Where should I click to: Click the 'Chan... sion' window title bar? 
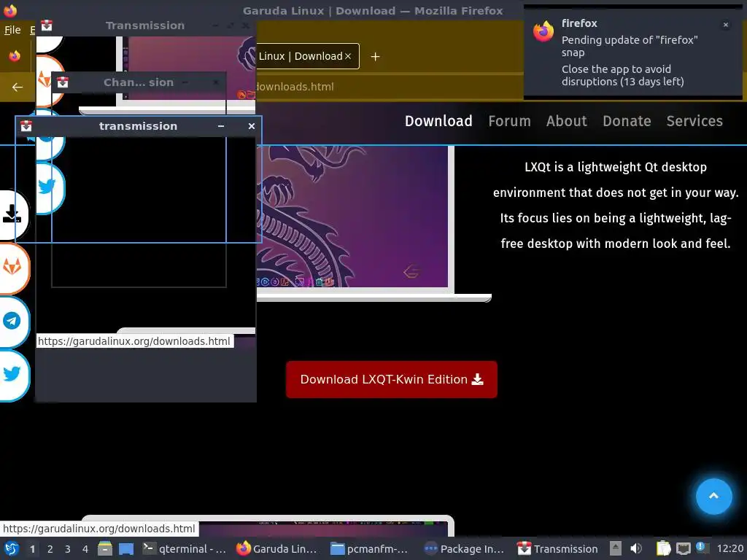[x=138, y=82]
